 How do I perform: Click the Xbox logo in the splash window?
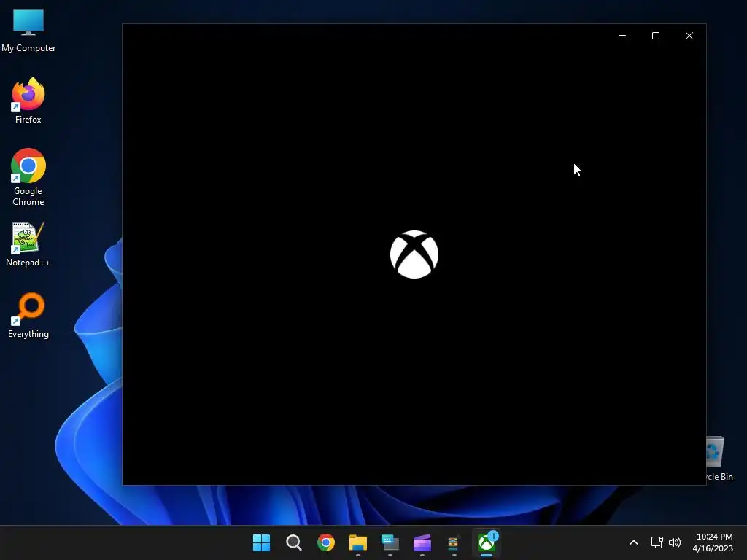pyautogui.click(x=414, y=254)
